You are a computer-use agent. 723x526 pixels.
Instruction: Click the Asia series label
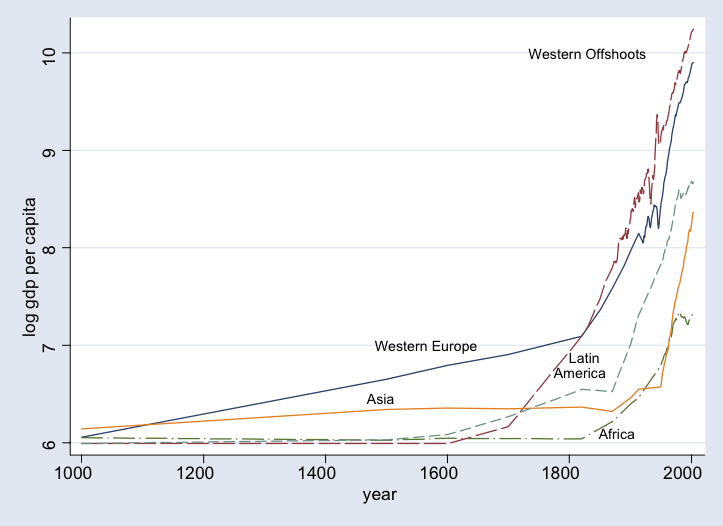(380, 399)
